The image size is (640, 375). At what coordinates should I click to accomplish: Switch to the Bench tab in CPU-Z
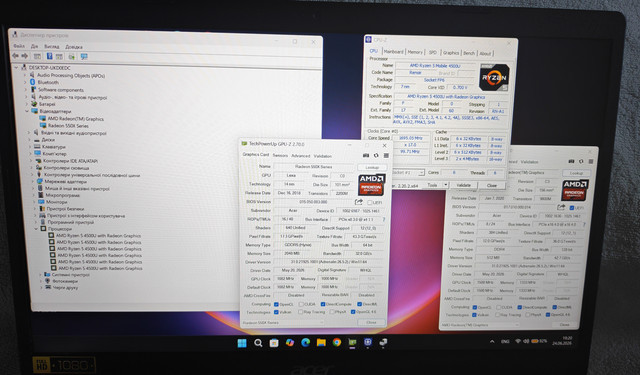(x=469, y=53)
